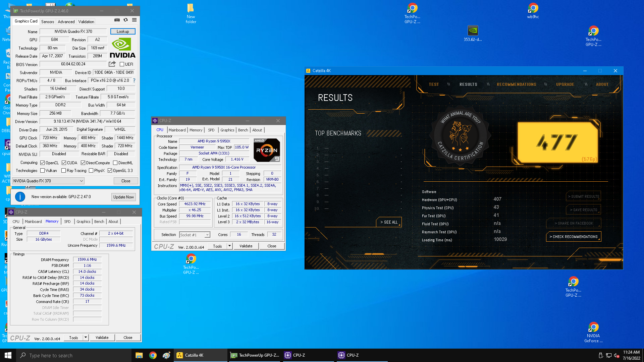Image resolution: width=644 pixels, height=362 pixels.
Task: Open the New folder desktop icon
Action: (191, 13)
